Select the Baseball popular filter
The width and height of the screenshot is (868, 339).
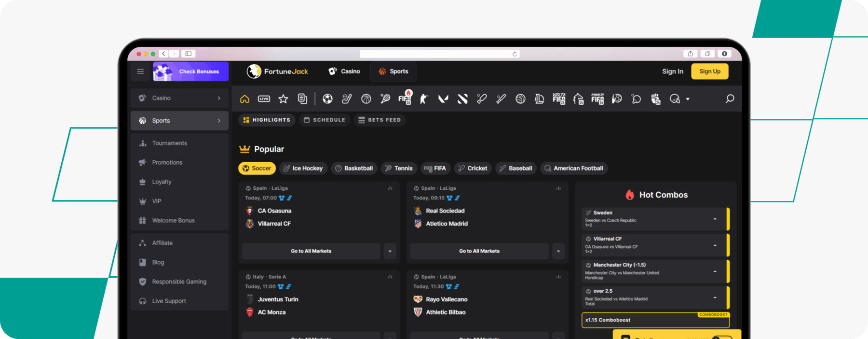pos(516,168)
